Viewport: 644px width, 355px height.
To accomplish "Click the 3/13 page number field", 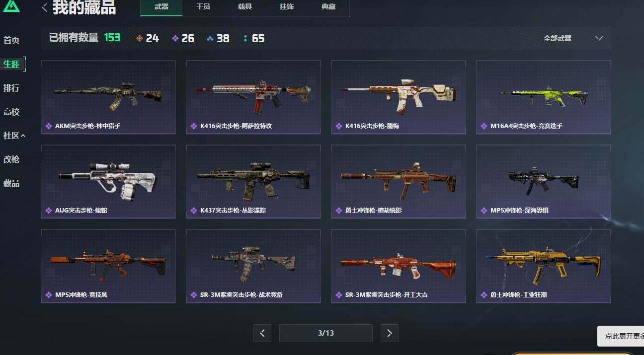I will [326, 333].
